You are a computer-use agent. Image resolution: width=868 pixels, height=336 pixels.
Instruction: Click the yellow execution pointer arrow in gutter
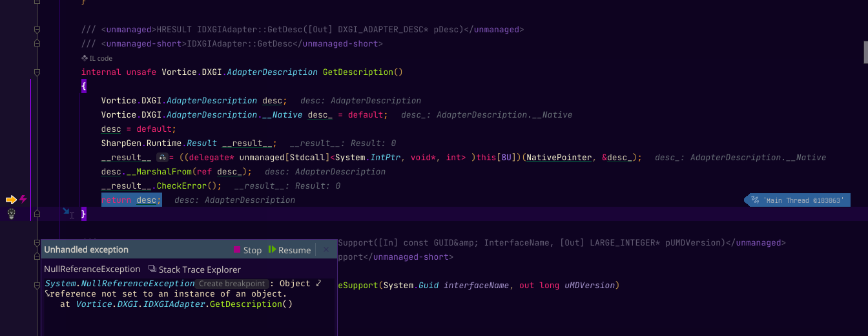pos(10,200)
